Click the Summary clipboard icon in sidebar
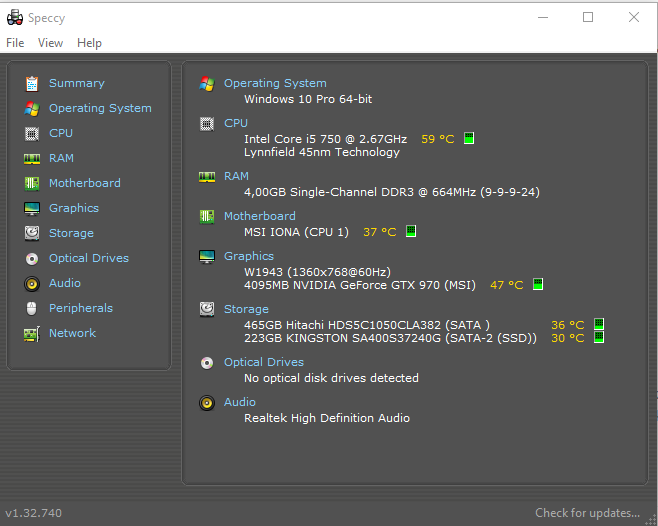 (x=32, y=84)
